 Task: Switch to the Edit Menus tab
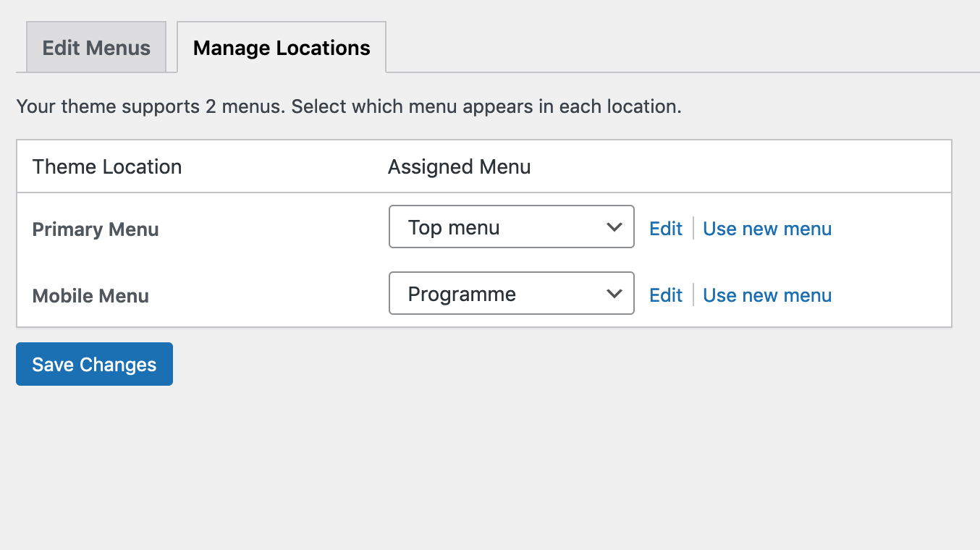click(x=96, y=48)
